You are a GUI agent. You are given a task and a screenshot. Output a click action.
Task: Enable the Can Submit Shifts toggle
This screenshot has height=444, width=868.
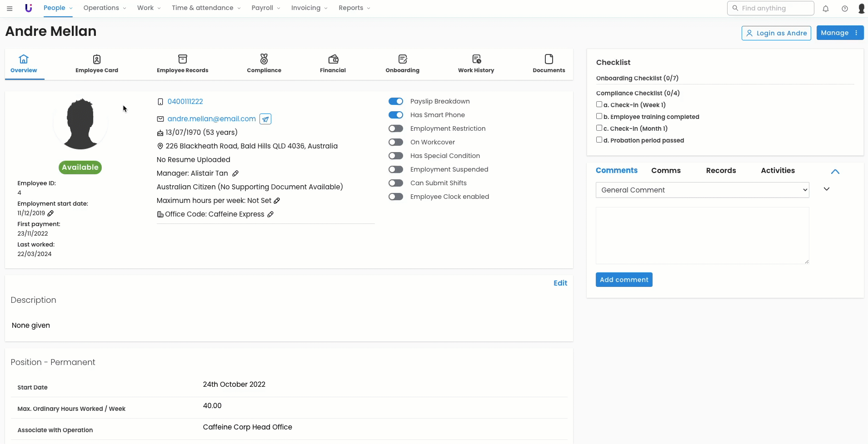point(396,183)
